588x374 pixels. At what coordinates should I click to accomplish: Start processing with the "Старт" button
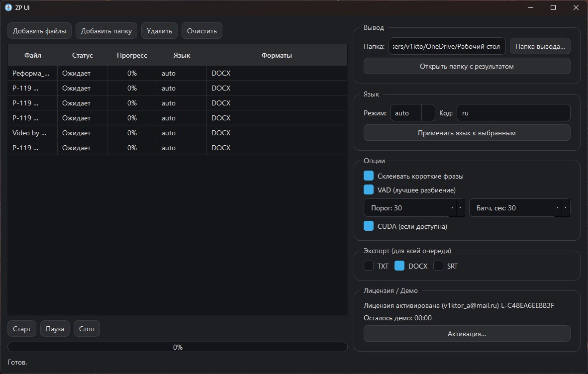click(22, 329)
